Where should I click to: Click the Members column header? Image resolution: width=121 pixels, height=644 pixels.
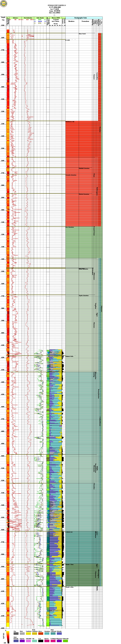71,21
